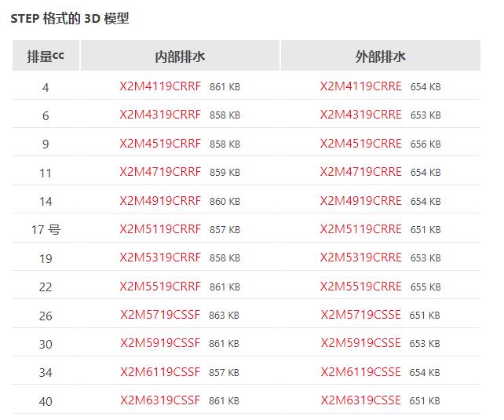This screenshot has width=504, height=420.
Task: Open X2M4119CRRF internal drain model link
Action: tap(160, 86)
